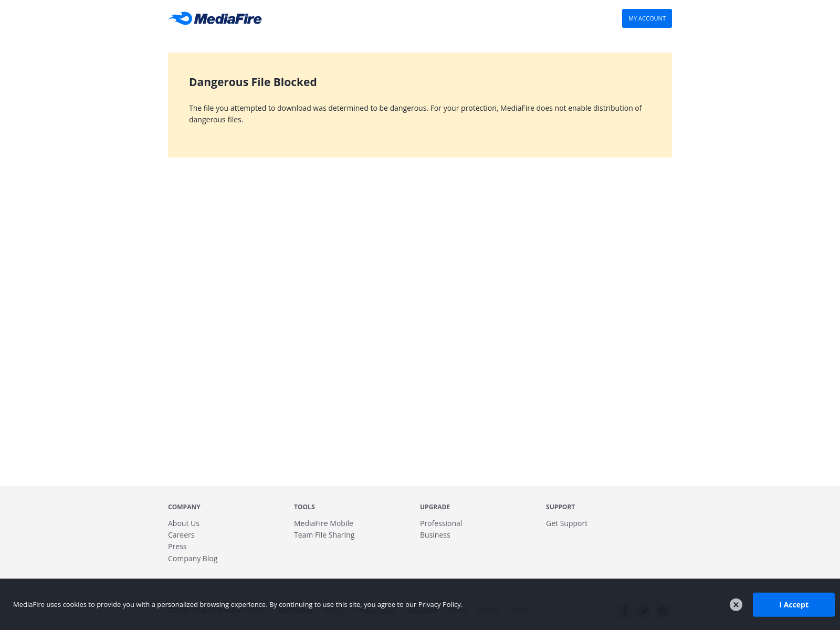Dismiss the cookie banner with X icon
This screenshot has width=840, height=630.
(x=736, y=605)
